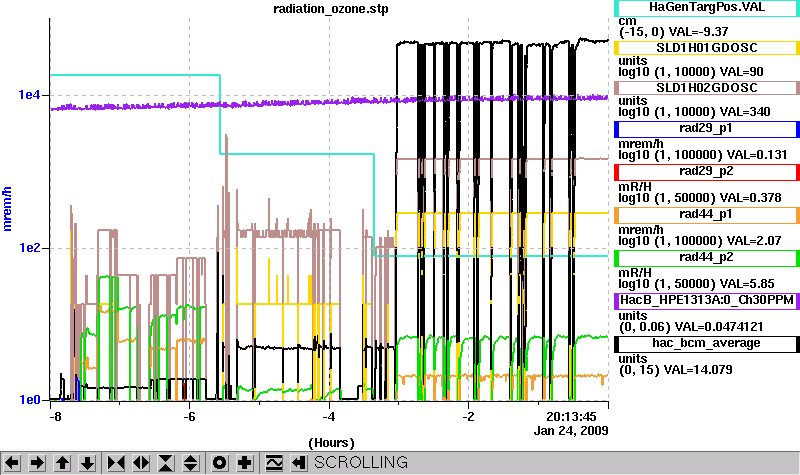Click the inward-pointing horizontal triangles zoom icon
This screenshot has width=800, height=475.
(116, 463)
